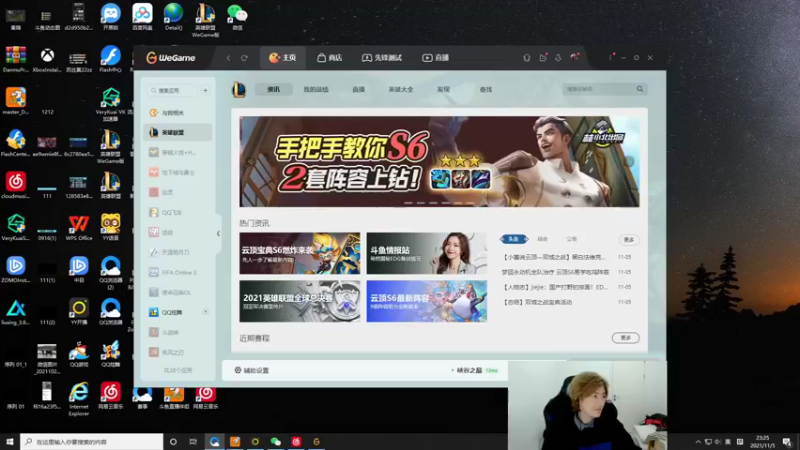Viewport: 800px width, 450px height.
Task: Open the 斗鱼情报站 thumbnail
Action: [x=427, y=253]
